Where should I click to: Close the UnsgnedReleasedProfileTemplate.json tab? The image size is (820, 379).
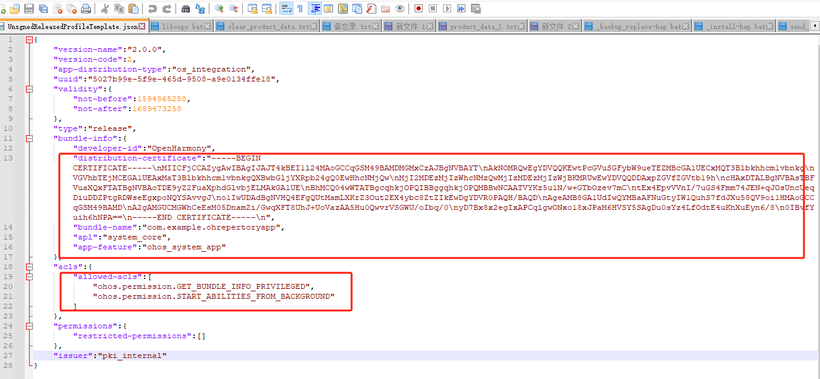click(142, 26)
